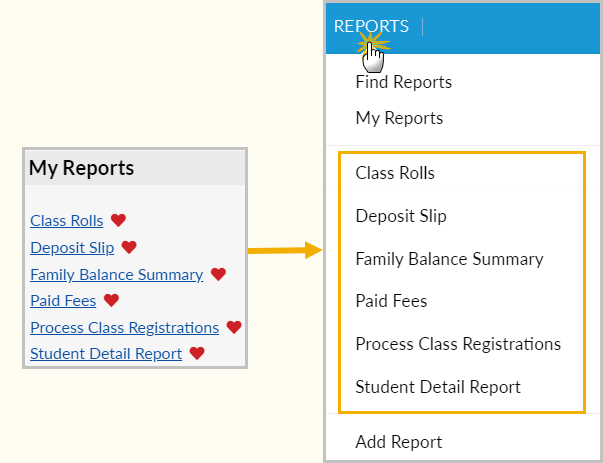This screenshot has height=463, width=603.
Task: Choose Student Detail Report menu entry
Action: 438,387
